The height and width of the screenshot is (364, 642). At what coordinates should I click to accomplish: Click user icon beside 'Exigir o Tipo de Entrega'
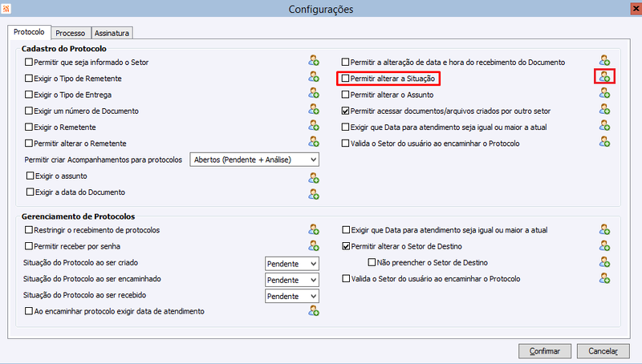coord(314,93)
